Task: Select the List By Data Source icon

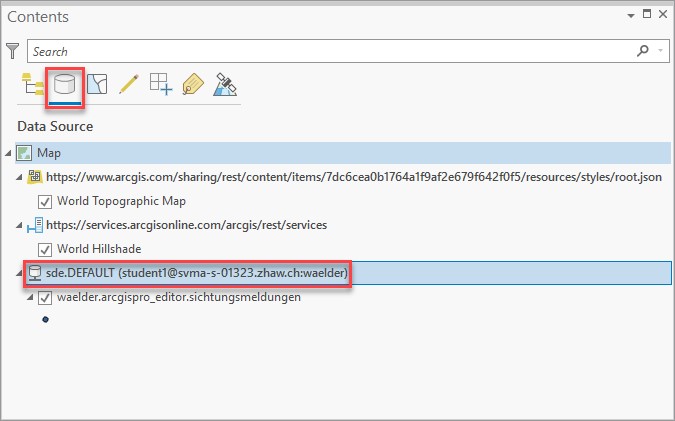Action: (x=65, y=85)
